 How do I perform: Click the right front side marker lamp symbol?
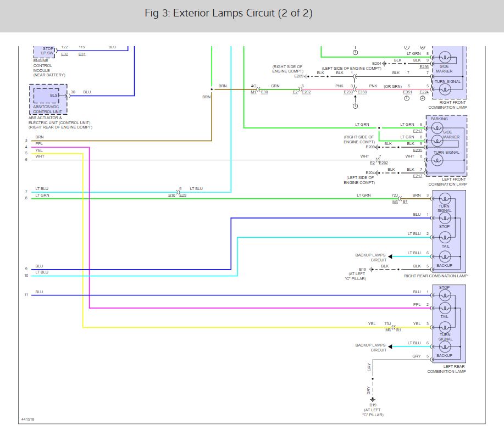[x=445, y=58]
